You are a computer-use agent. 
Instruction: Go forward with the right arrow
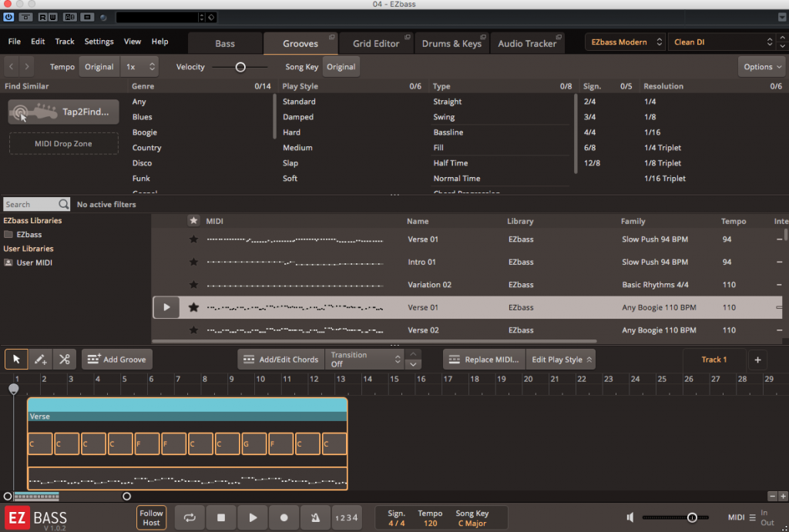click(27, 66)
